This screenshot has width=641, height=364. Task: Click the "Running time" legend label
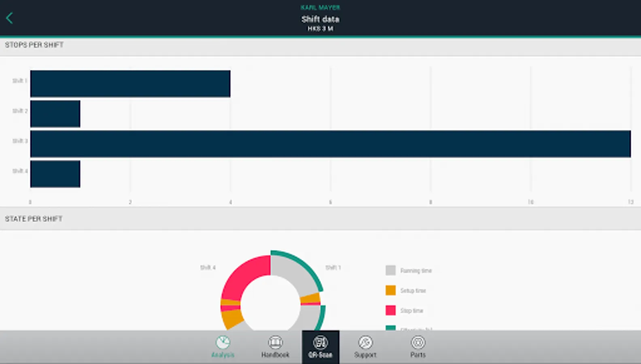tap(416, 271)
